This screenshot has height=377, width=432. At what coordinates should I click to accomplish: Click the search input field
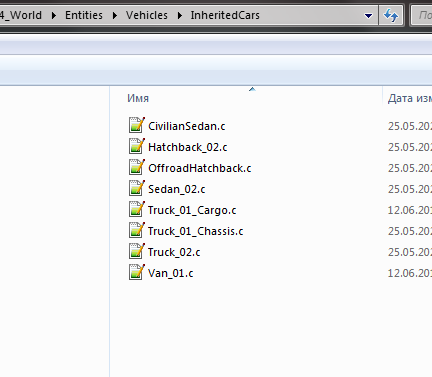point(422,15)
